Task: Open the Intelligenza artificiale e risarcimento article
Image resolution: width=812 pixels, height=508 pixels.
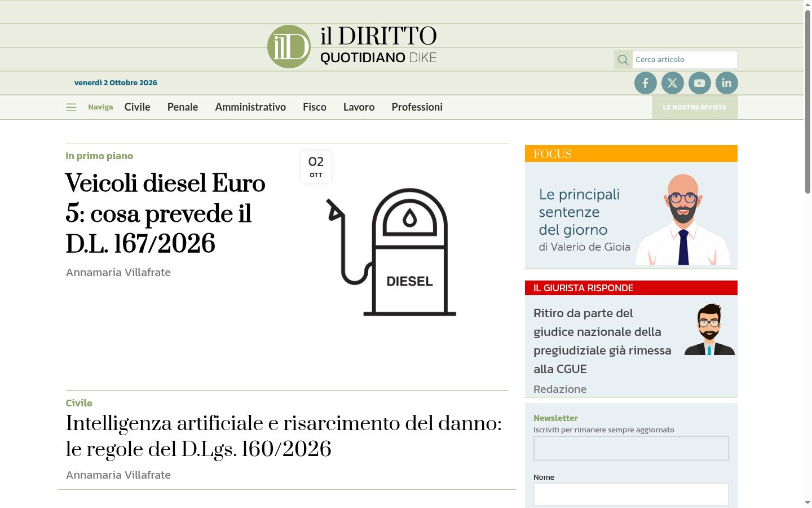Action: 284,436
